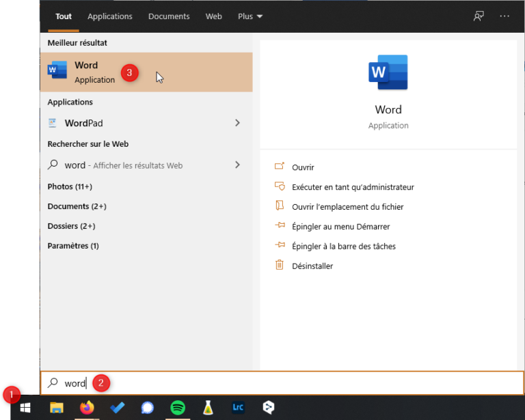
Task: Click the web search magnifier icon
Action: [x=53, y=165]
